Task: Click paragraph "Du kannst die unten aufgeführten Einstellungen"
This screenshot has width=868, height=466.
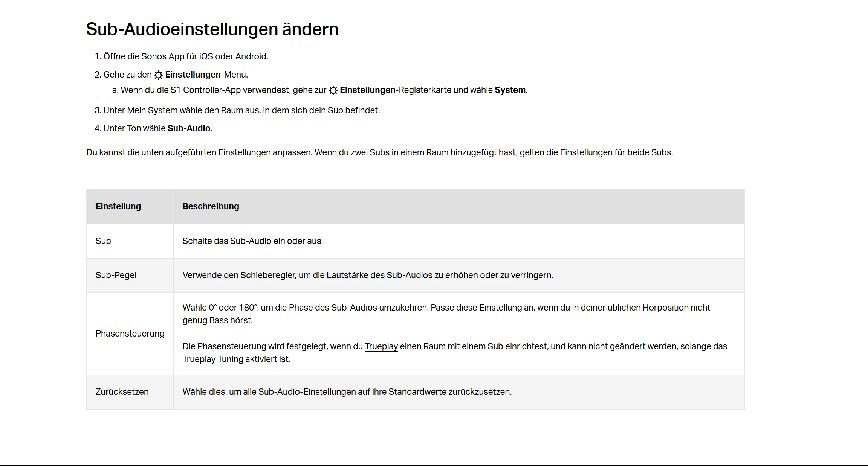Action: tap(379, 152)
